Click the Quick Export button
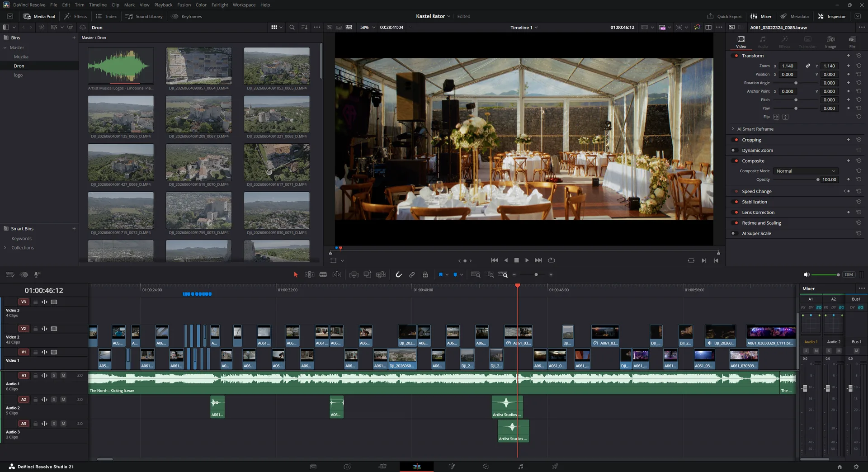Viewport: 868px width, 472px height. (x=724, y=16)
